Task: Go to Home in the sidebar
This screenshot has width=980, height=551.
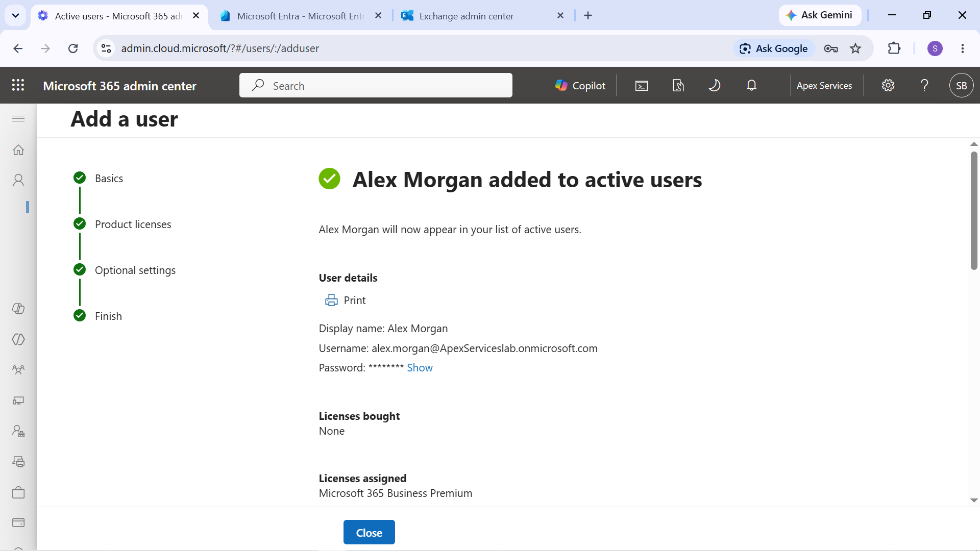Action: 18,150
